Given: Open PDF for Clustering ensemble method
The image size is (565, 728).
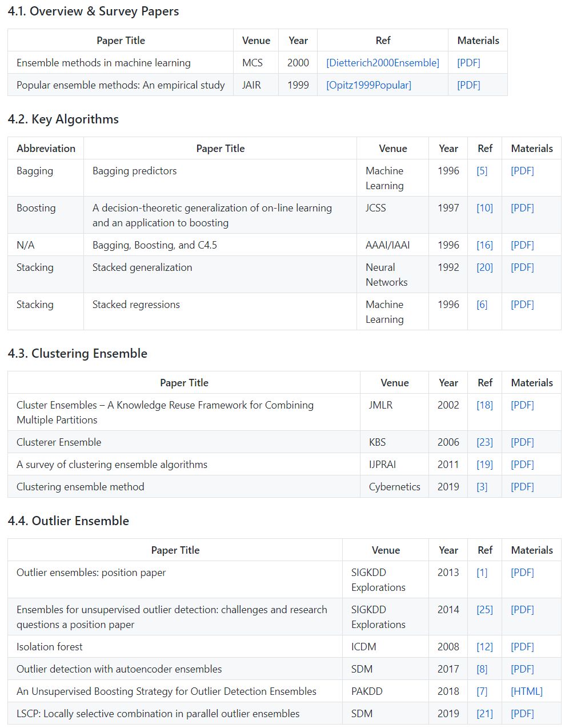Looking at the screenshot, I should click(522, 487).
